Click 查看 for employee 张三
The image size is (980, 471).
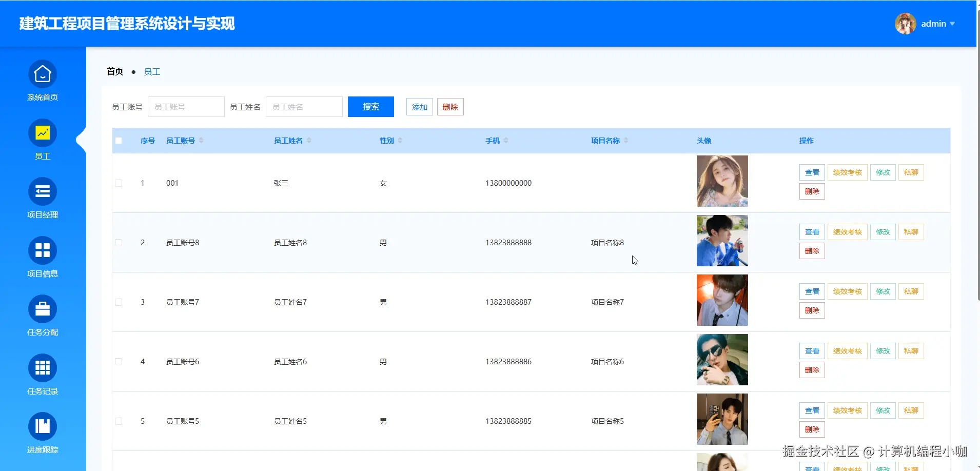(812, 172)
